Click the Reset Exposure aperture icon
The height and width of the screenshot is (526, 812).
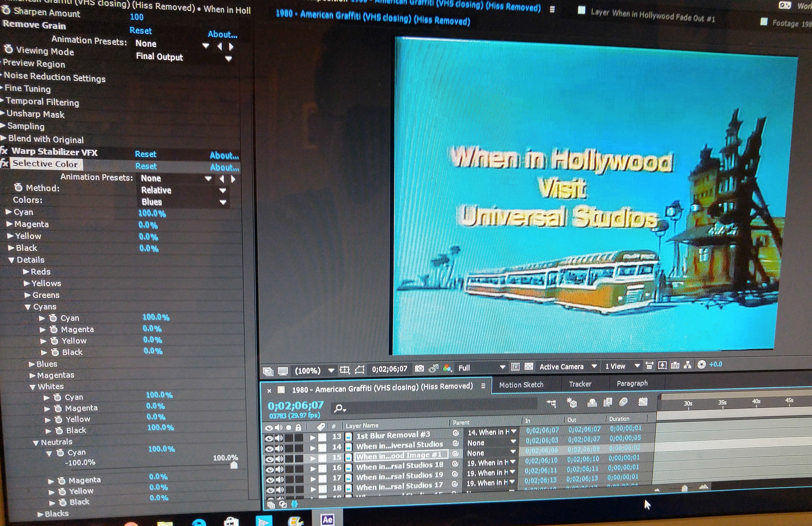tap(701, 364)
